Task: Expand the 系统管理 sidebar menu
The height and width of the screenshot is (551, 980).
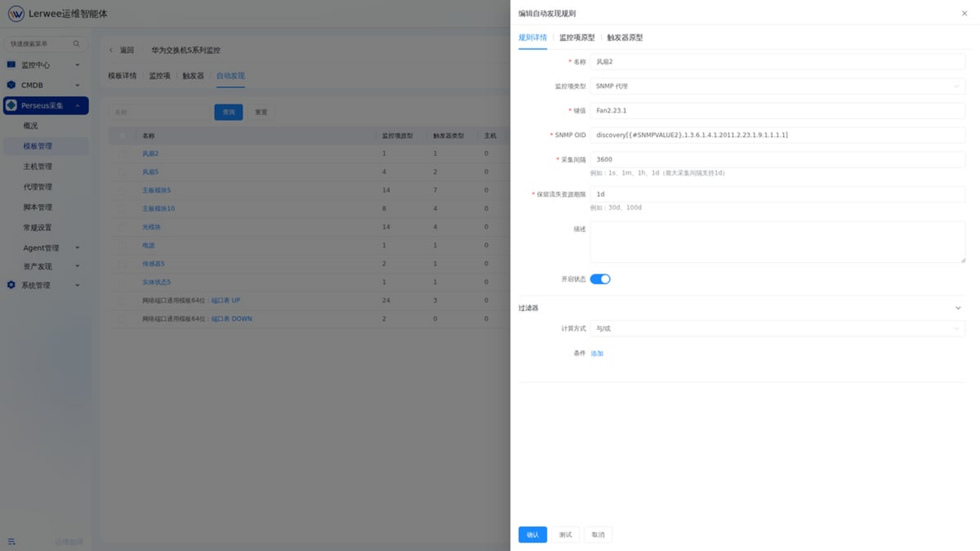Action: point(78,285)
